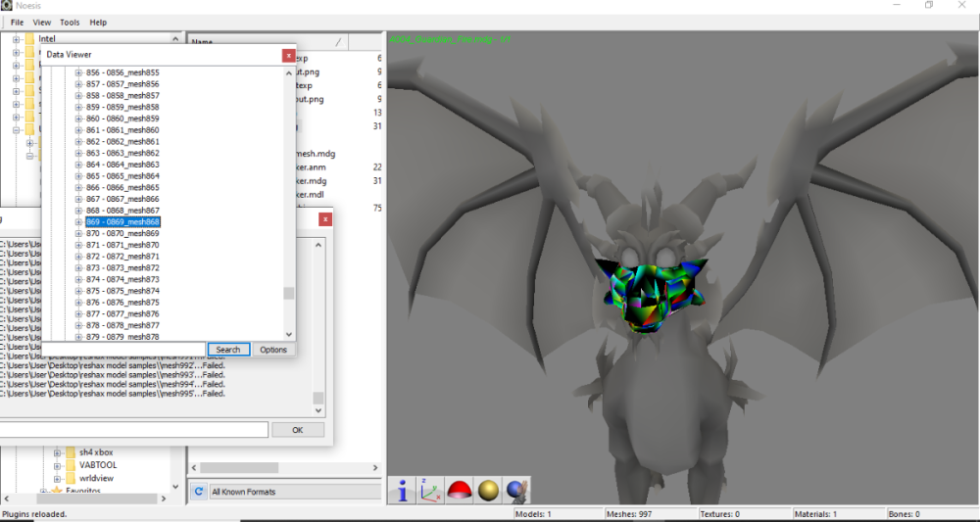Expand the 870 - 0870_mesh869 tree node

pos(78,233)
